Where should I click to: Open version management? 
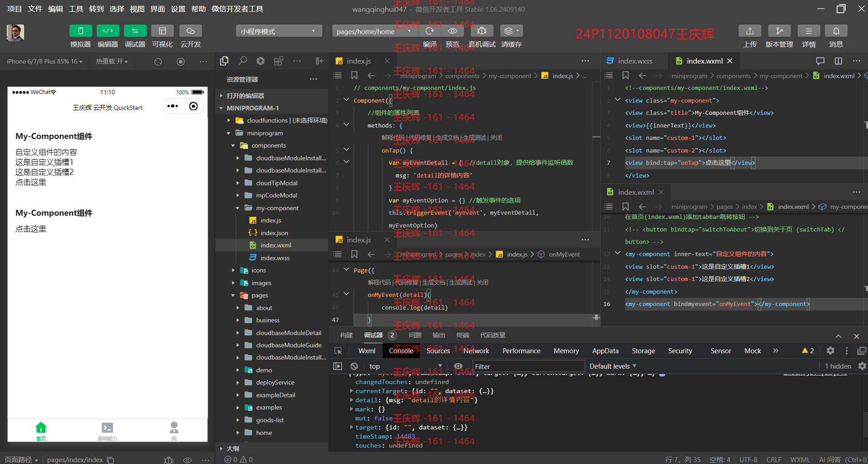pos(779,31)
